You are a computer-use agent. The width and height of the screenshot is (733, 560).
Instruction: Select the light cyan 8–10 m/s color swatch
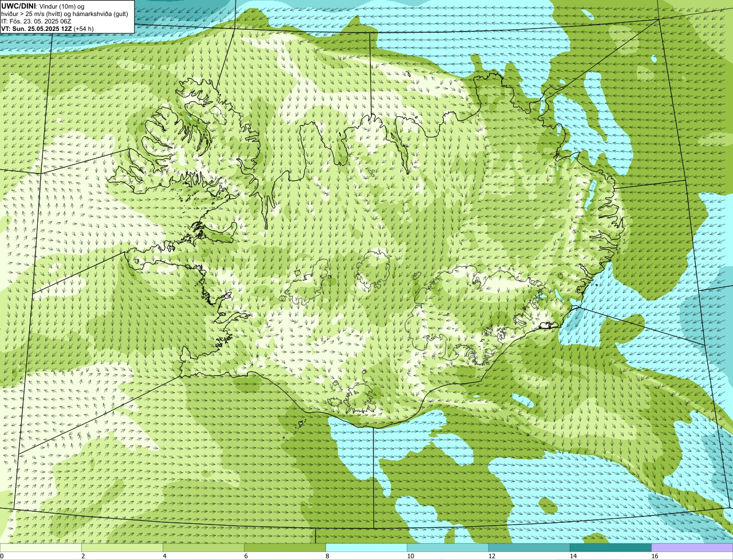pyautogui.click(x=366, y=547)
